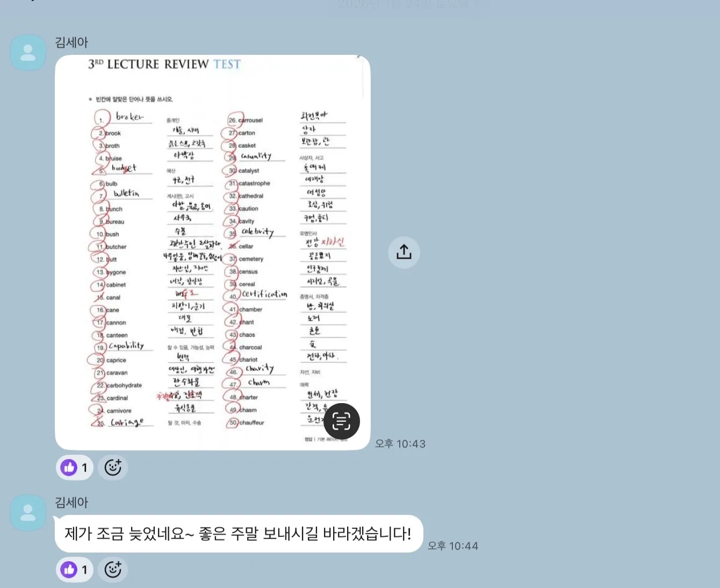Select the sender name 김세아 above the photo

[x=71, y=42]
